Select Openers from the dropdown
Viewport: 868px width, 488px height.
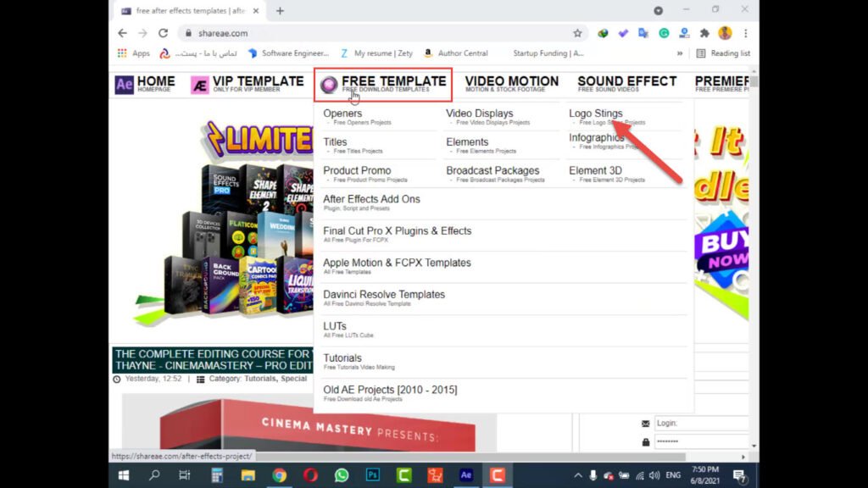342,114
